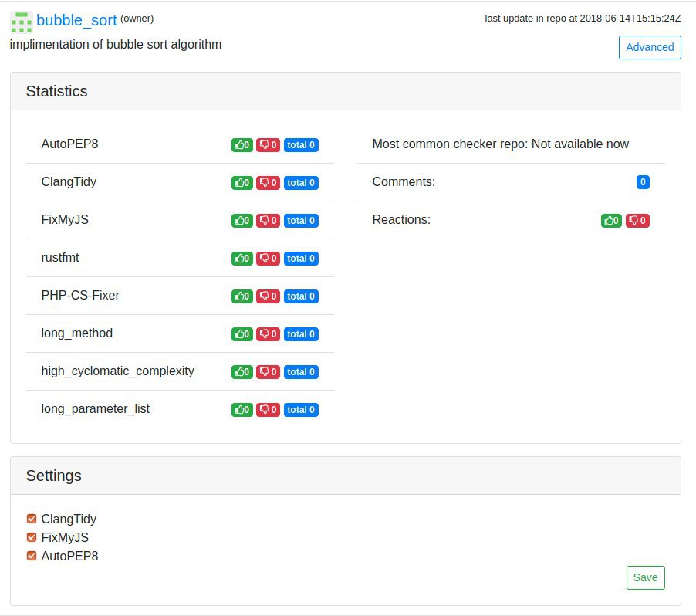Click rustfmt thumbs-down badge

[x=268, y=258]
